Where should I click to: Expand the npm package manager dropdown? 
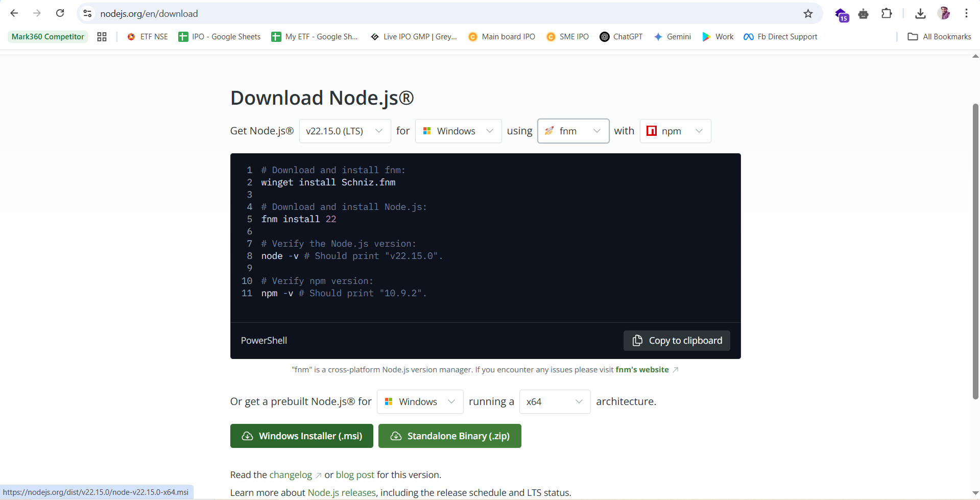[x=675, y=131]
